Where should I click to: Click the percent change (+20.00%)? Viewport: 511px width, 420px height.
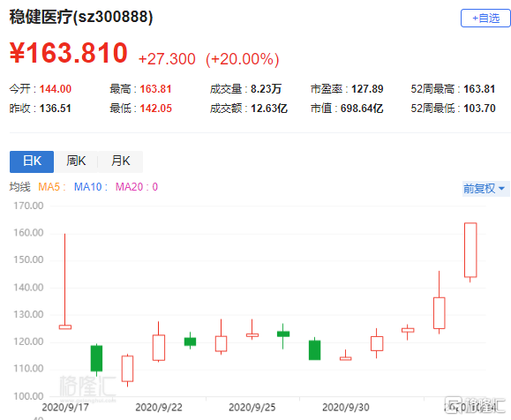243,59
